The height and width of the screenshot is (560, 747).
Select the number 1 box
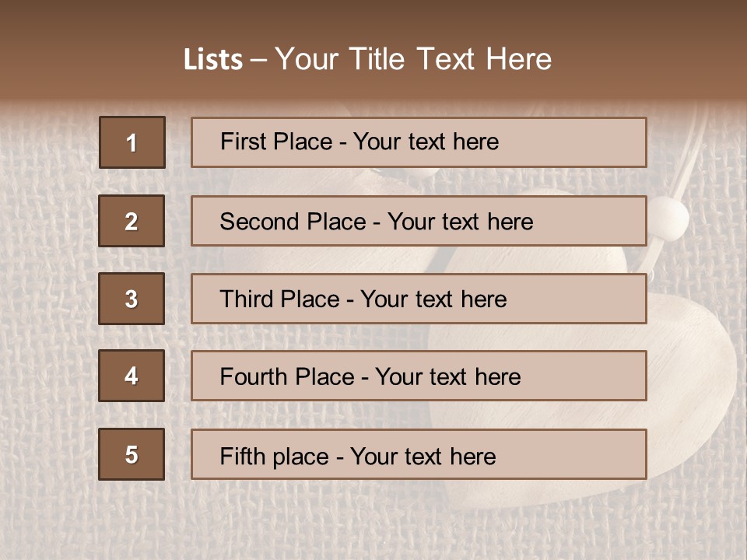coord(132,142)
